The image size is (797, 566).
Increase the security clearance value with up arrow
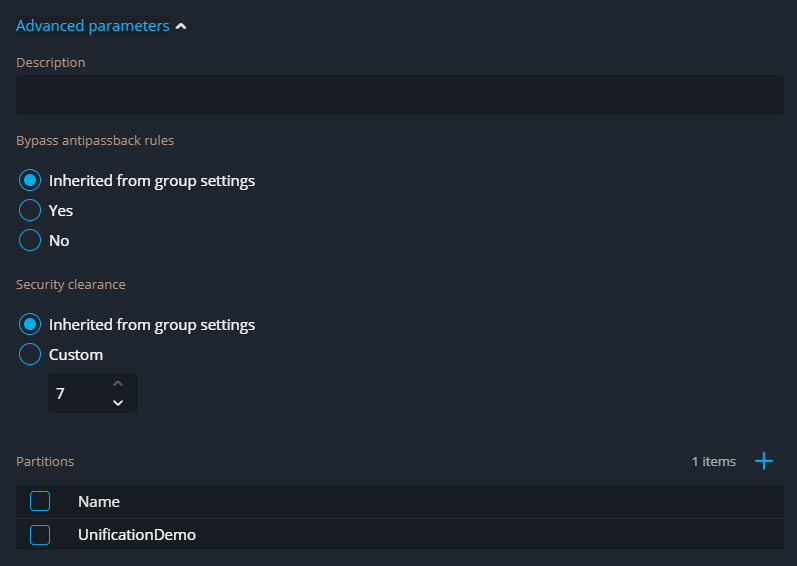[x=118, y=384]
